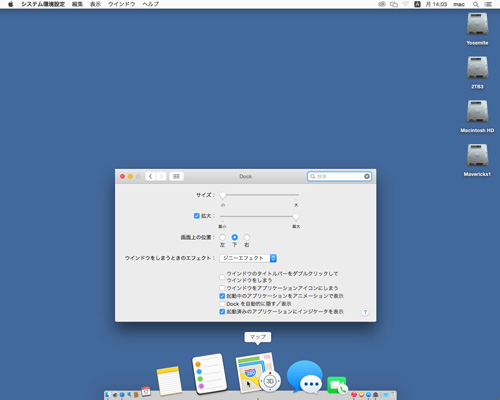Open the ジニーエフェクト minimize effect dropdown
Screen dimensions: 500x400
coord(248,258)
